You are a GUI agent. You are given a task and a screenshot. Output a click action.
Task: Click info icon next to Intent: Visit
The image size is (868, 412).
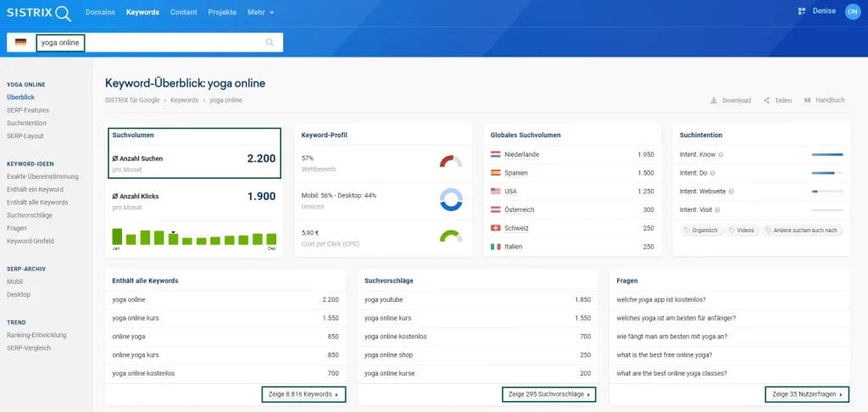pos(717,210)
